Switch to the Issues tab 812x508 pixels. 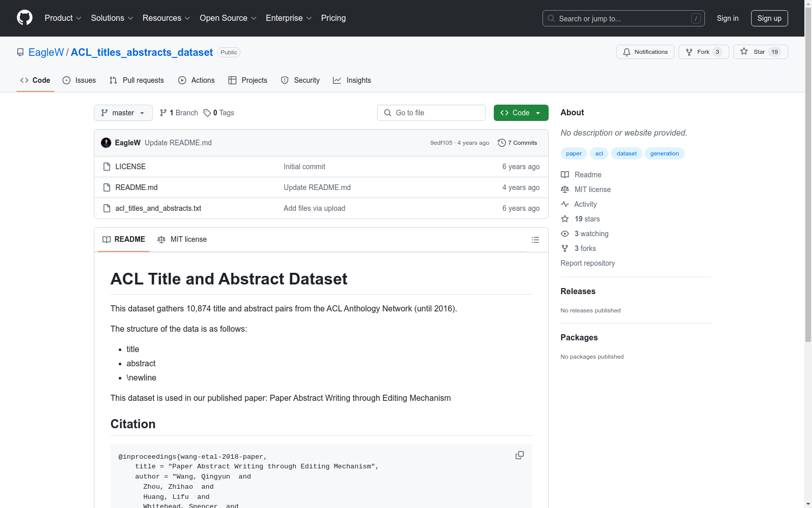79,80
